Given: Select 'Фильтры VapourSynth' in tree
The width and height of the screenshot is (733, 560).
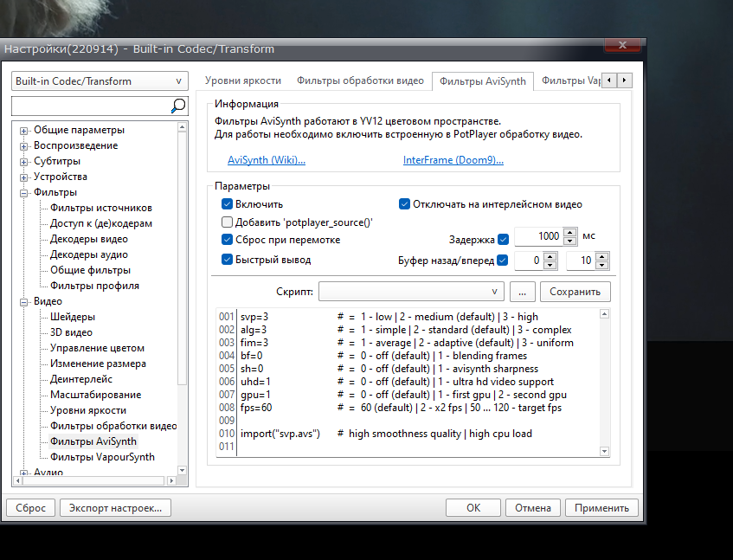Looking at the screenshot, I should click(102, 457).
